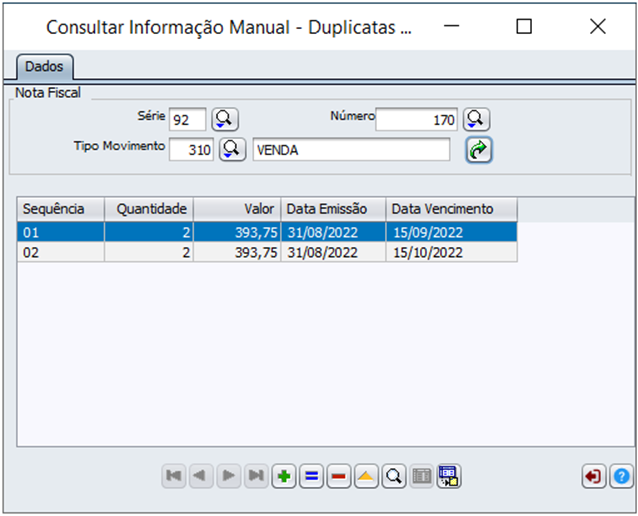Click the blue equals edit record icon

pyautogui.click(x=311, y=477)
